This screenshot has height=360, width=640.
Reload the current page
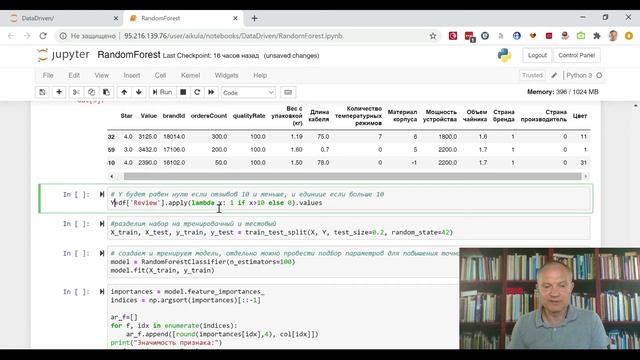pos(43,36)
